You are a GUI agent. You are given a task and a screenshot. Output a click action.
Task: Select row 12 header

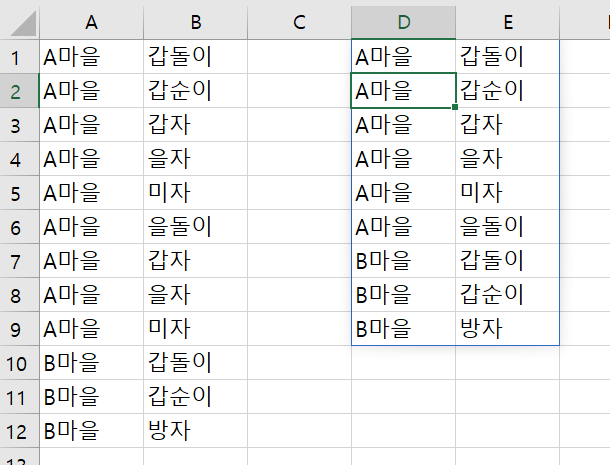[19, 431]
